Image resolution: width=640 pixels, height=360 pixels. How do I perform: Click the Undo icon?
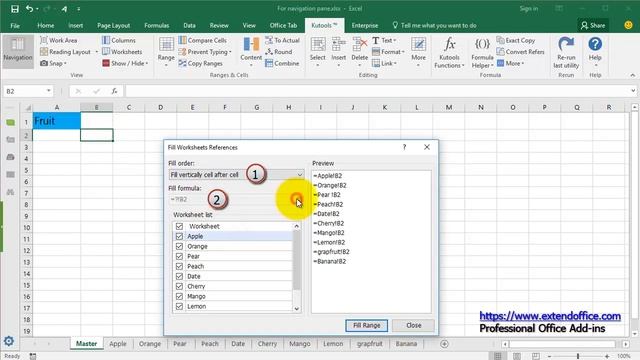(x=29, y=9)
